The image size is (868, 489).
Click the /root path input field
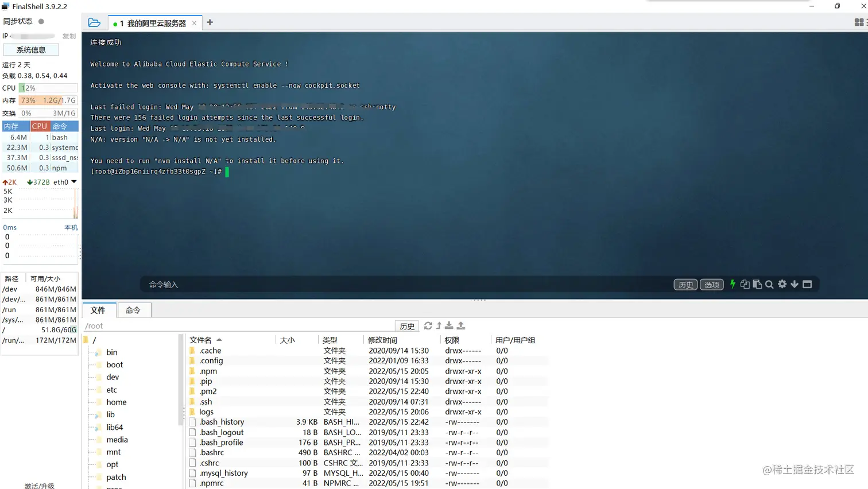[x=238, y=326]
